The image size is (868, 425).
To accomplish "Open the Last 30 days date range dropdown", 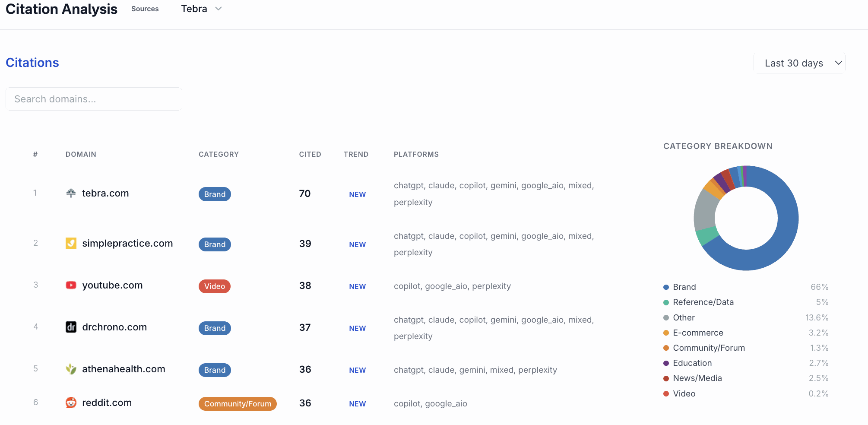I will click(799, 63).
